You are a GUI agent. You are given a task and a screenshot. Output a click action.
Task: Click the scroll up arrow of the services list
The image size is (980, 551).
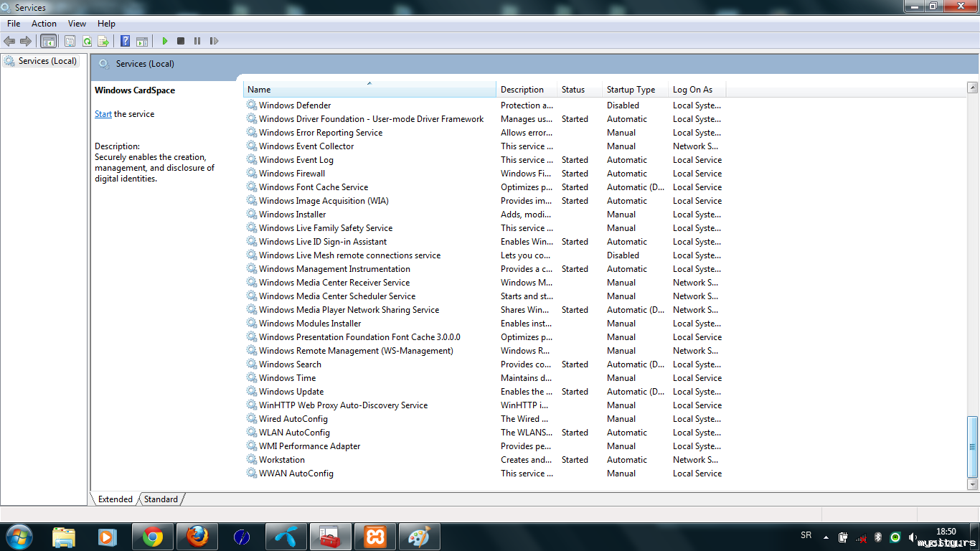point(972,88)
